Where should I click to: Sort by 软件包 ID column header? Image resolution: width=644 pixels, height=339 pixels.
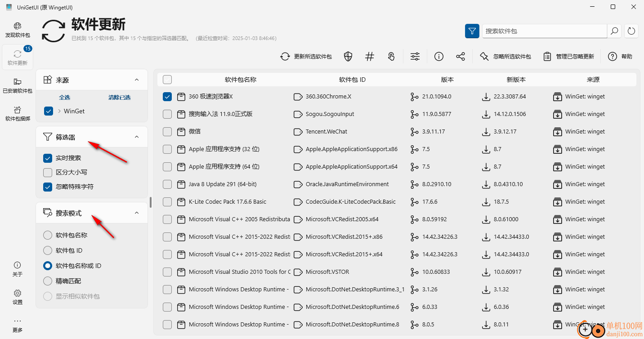(352, 80)
